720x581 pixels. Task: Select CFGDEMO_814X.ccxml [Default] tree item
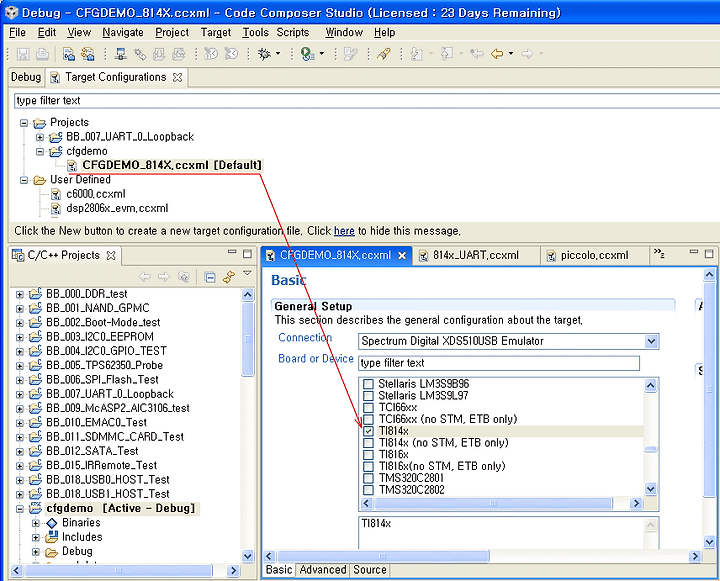tap(172, 165)
